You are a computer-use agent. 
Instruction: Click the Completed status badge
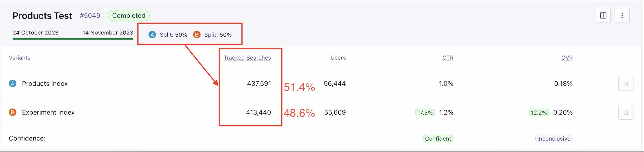point(129,16)
